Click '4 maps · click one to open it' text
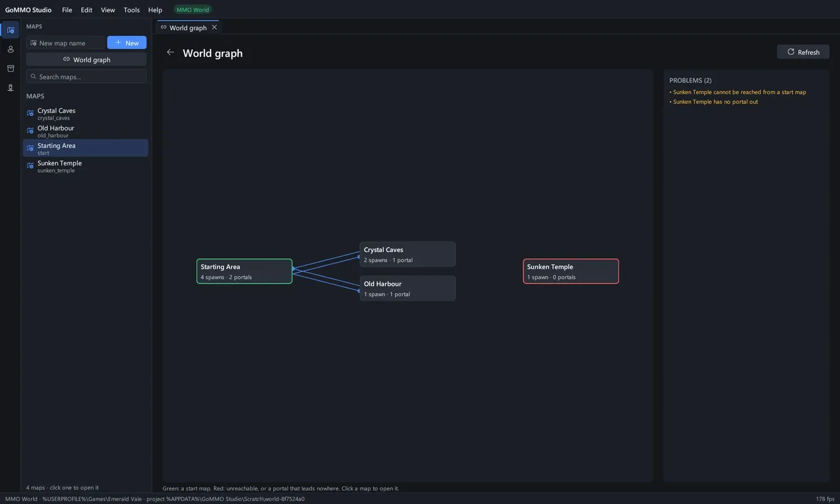This screenshot has width=840, height=504. (62, 487)
